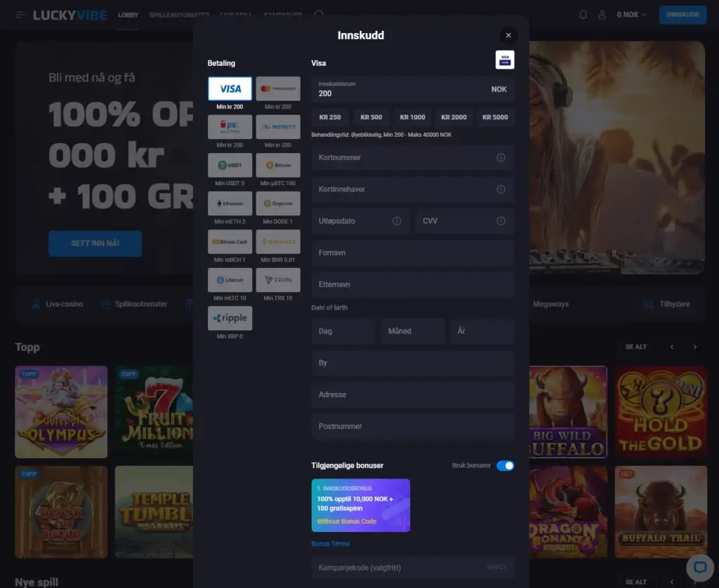719x588 pixels.
Task: Go to next games in Topp carousel
Action: (x=694, y=347)
